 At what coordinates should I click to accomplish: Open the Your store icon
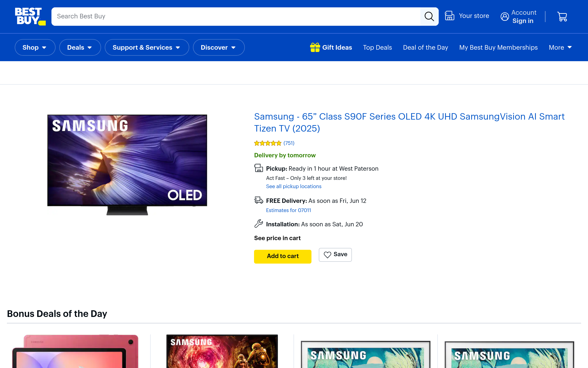[449, 16]
